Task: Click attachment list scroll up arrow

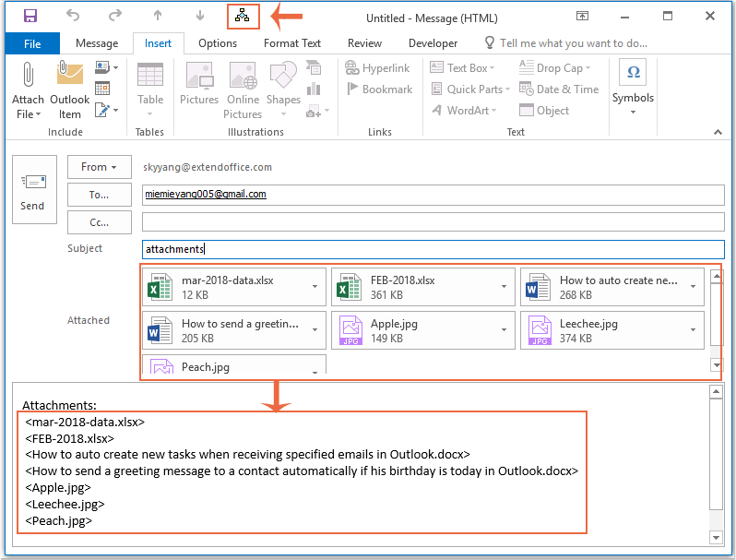Action: pyautogui.click(x=717, y=277)
